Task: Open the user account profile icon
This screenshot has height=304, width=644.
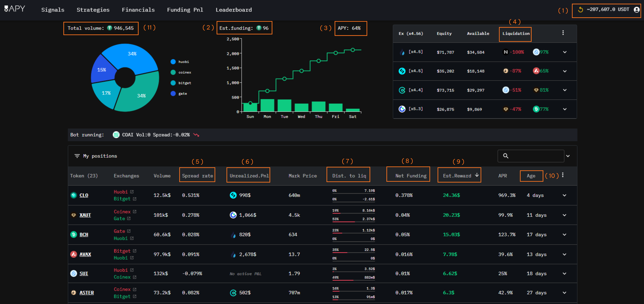Action: pyautogui.click(x=636, y=9)
